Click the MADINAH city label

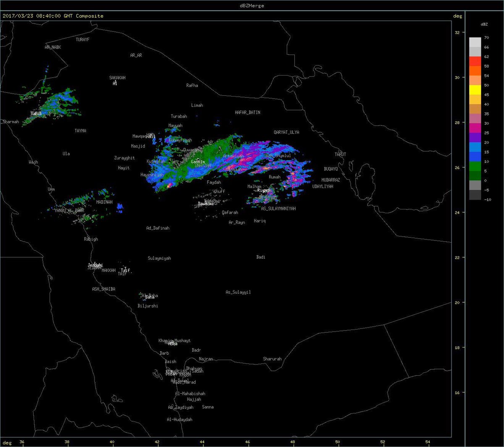(x=105, y=202)
